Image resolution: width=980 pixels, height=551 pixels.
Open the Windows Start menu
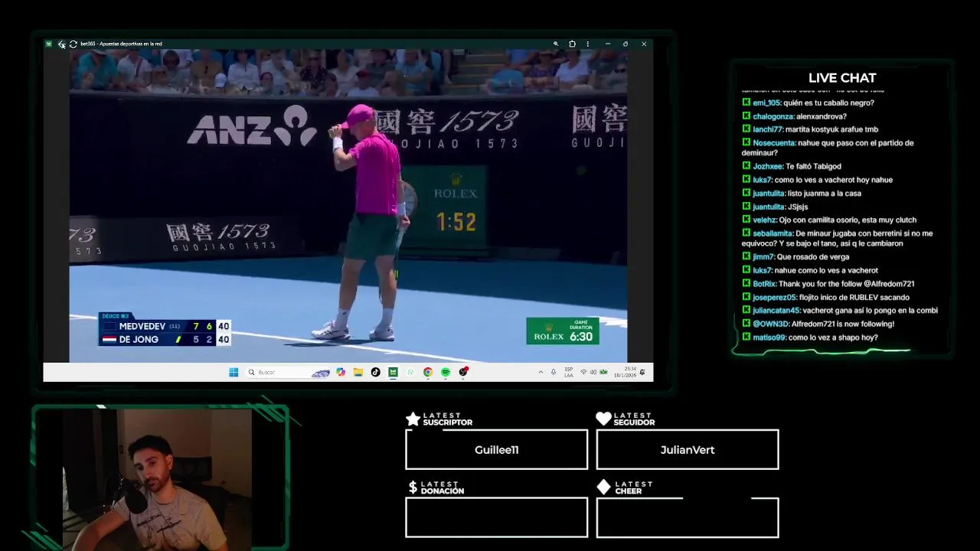coord(234,373)
